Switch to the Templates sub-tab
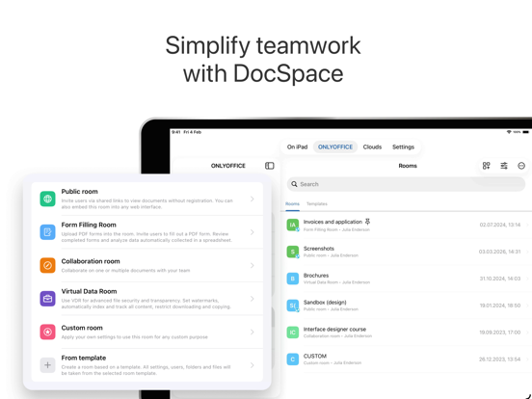 [317, 204]
